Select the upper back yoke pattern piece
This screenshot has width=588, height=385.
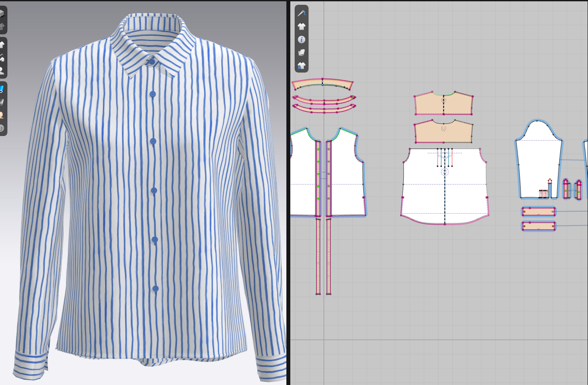(443, 105)
